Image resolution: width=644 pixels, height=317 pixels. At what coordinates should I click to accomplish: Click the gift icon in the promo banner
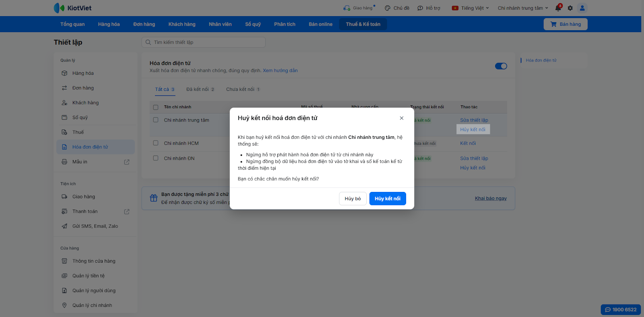(154, 198)
